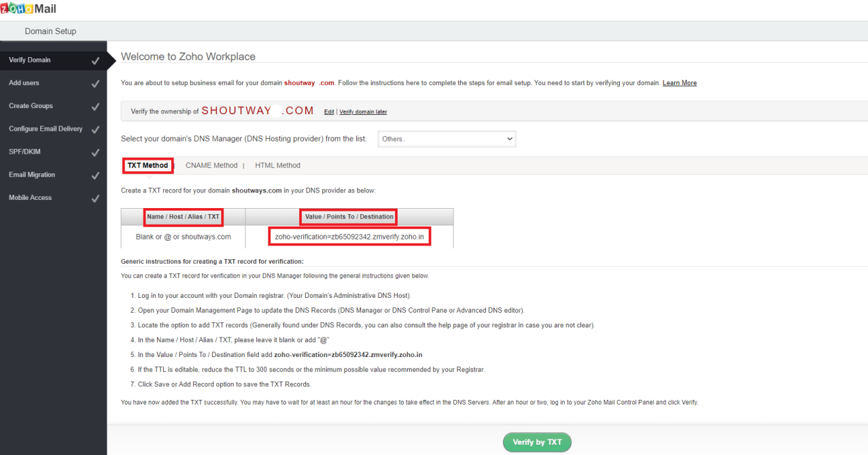Click checkmark beside Configure Email Delivery
The width and height of the screenshot is (868, 455).
95,129
